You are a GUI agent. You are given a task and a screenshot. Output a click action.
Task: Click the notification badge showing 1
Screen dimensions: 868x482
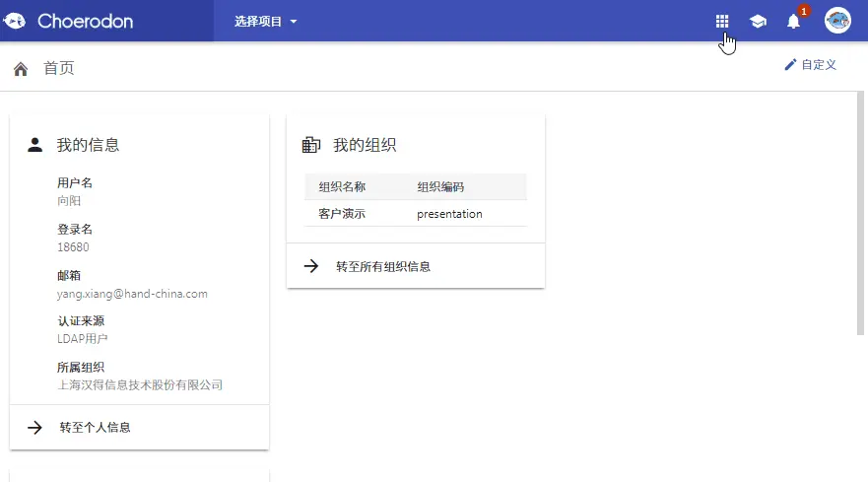point(804,11)
